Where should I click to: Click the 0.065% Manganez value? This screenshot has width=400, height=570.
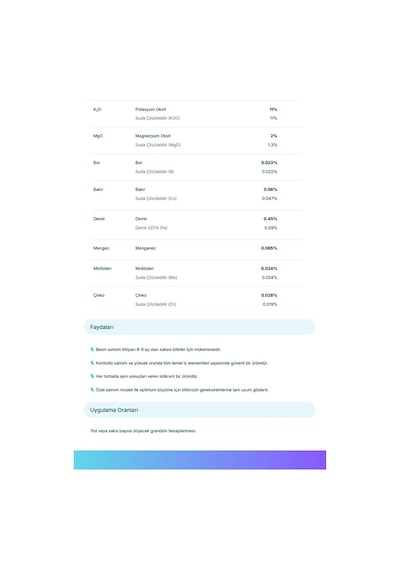[x=269, y=248]
